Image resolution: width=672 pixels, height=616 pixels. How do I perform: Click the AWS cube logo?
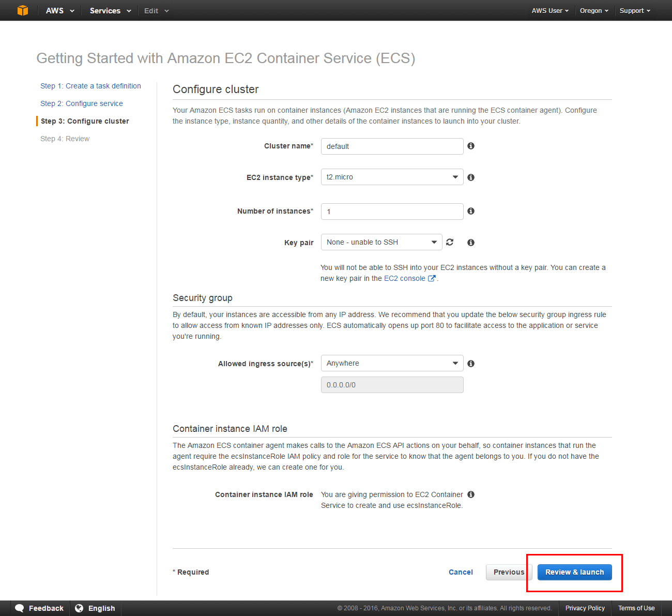(x=22, y=10)
